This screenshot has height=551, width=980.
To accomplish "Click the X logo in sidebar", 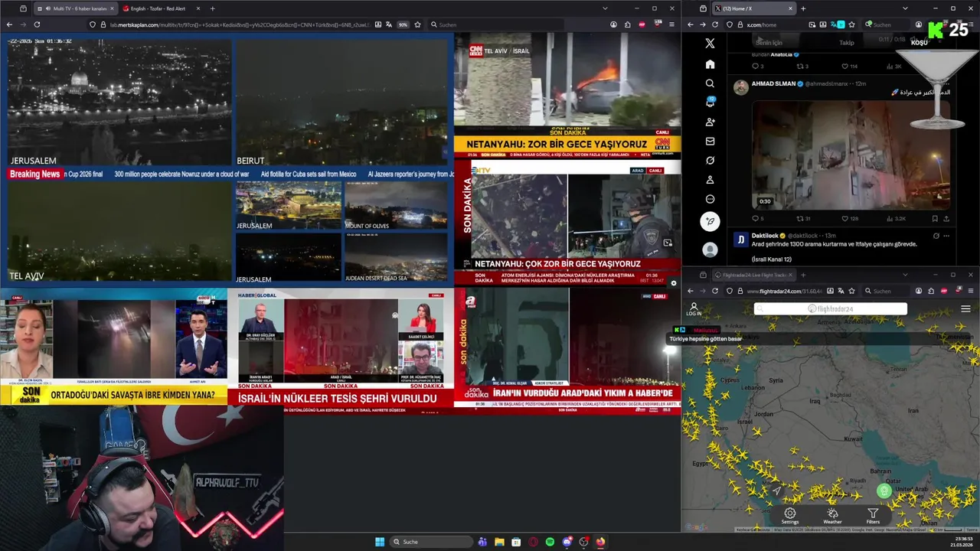I will pyautogui.click(x=710, y=44).
